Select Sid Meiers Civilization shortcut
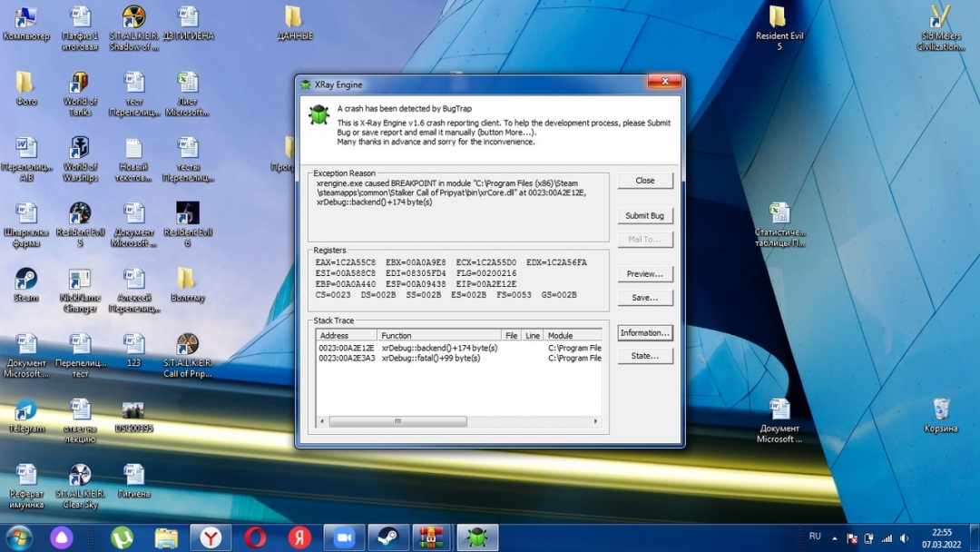Image resolution: width=980 pixels, height=552 pixels. 941,28
